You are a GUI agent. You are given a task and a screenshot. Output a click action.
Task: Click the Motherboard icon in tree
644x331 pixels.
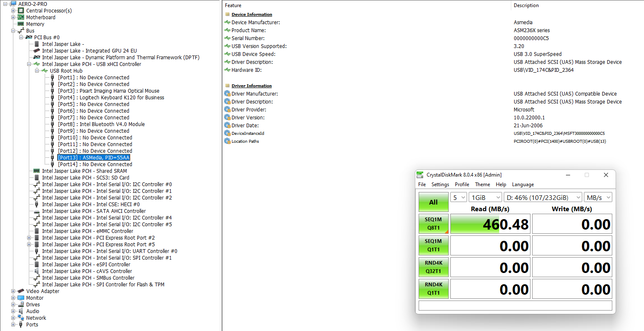pyautogui.click(x=21, y=17)
